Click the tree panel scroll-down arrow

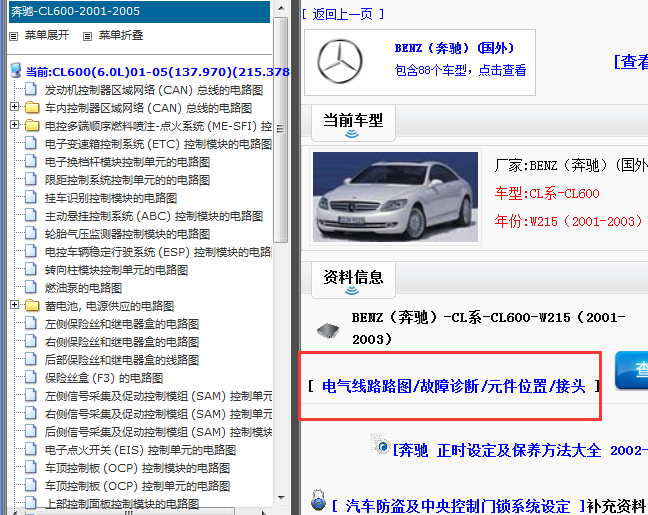[281, 497]
